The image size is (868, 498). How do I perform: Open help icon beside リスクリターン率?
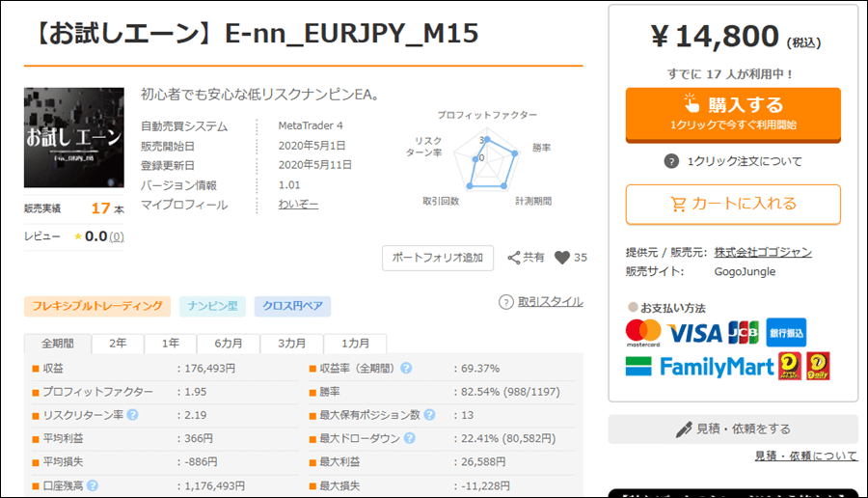pyautogui.click(x=132, y=415)
